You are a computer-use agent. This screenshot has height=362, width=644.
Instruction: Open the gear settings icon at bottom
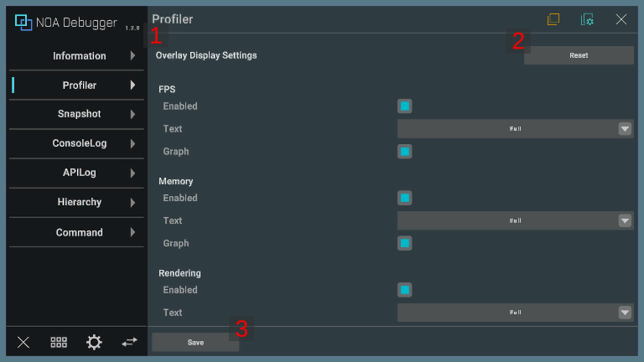click(94, 342)
